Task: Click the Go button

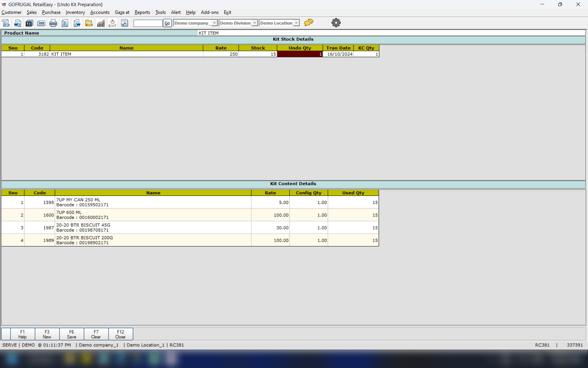Action: point(167,23)
